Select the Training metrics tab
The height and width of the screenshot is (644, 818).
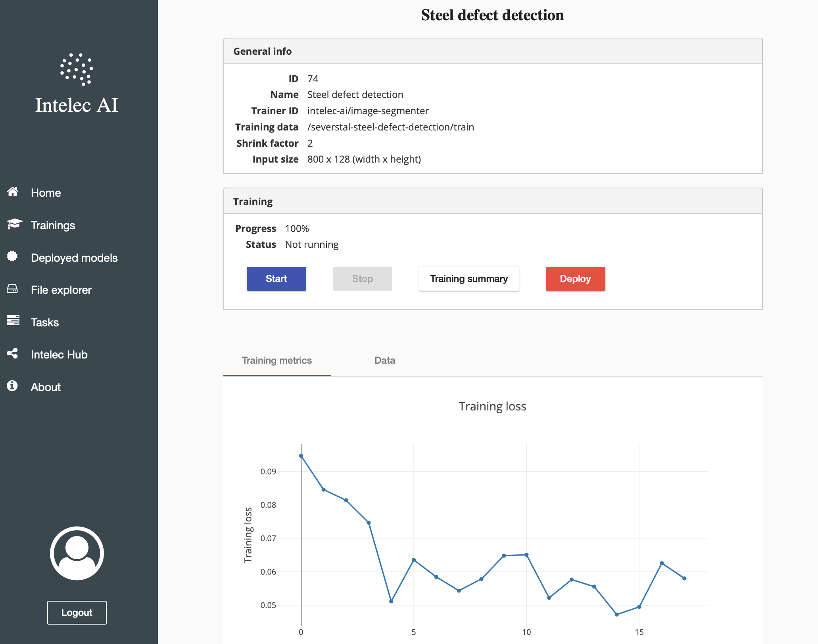pos(277,360)
